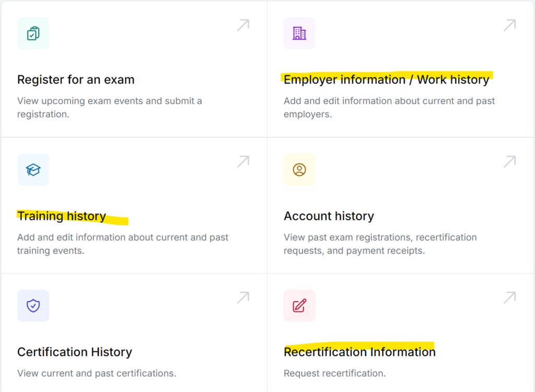The width and height of the screenshot is (535, 392).
Task: Open Employer information / Work history heading
Action: [386, 80]
